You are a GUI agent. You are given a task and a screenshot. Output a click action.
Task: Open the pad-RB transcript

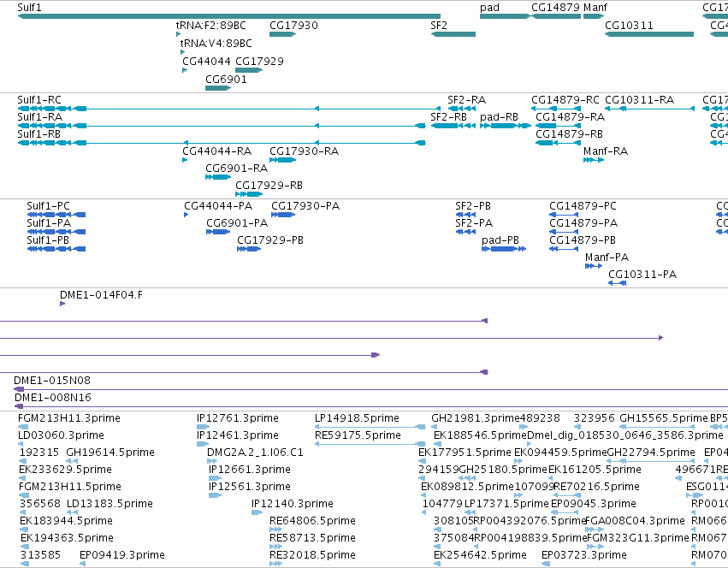[x=505, y=126]
